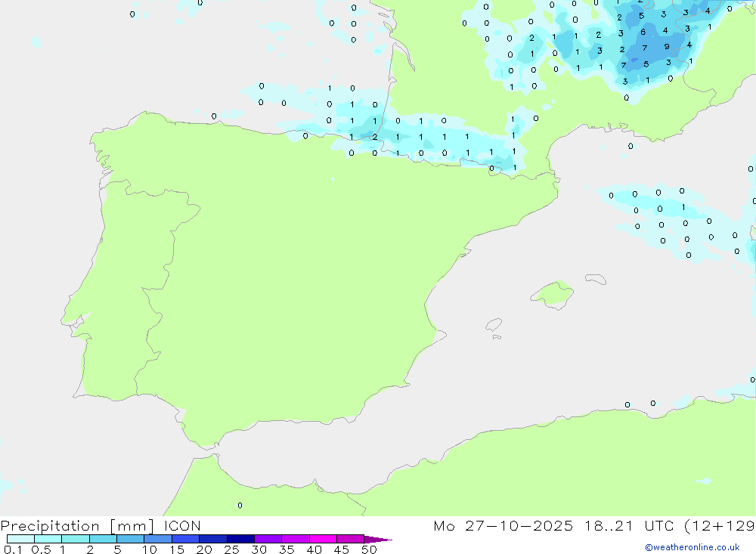Select the legend swatch between 5 and 10

pos(131,539)
